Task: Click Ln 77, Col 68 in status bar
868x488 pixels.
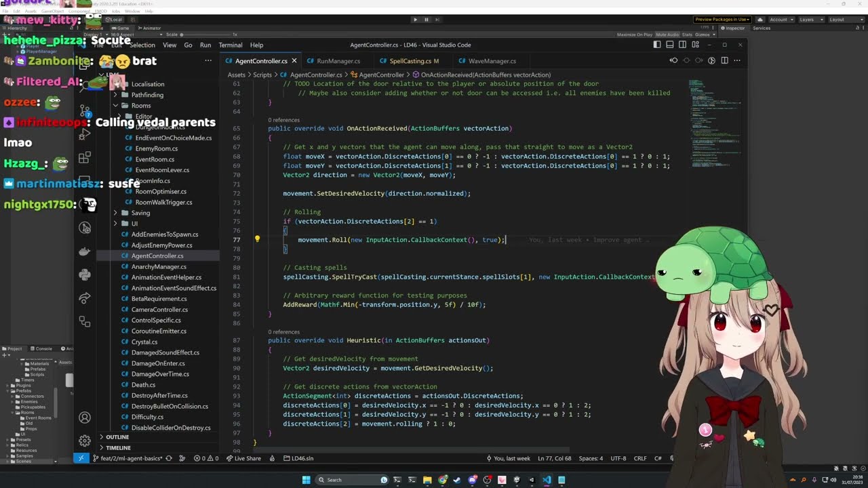Action: click(555, 458)
